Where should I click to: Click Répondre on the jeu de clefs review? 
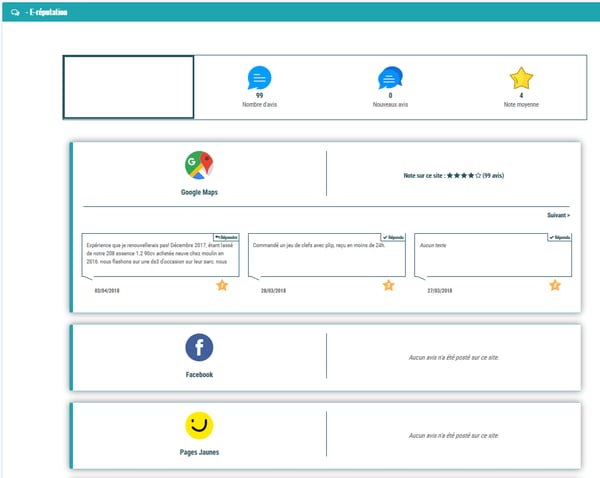click(x=392, y=237)
